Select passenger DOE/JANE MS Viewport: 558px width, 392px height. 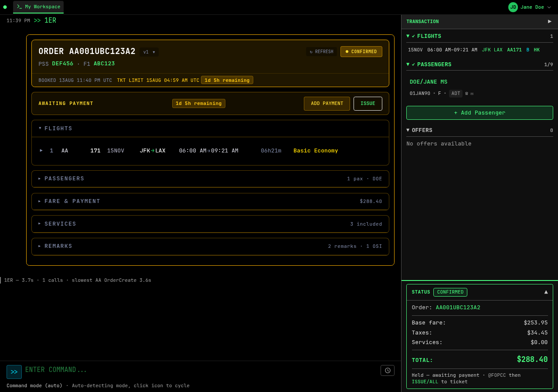(x=429, y=82)
